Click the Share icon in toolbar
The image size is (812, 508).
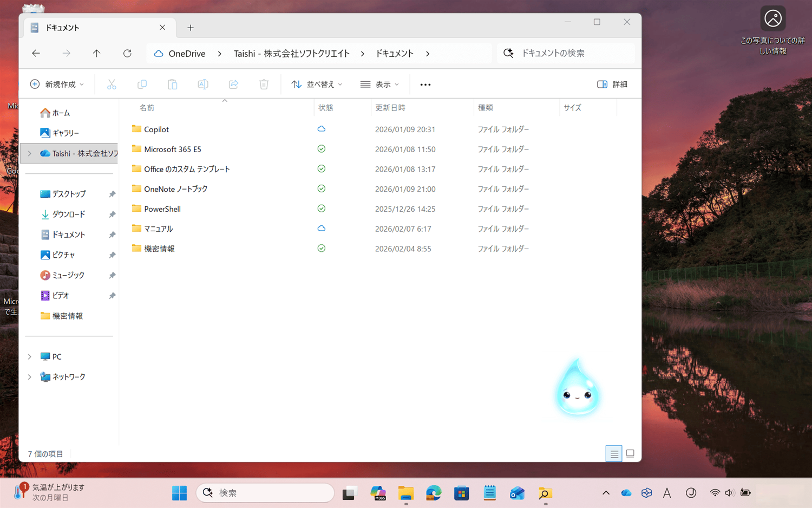pos(233,84)
